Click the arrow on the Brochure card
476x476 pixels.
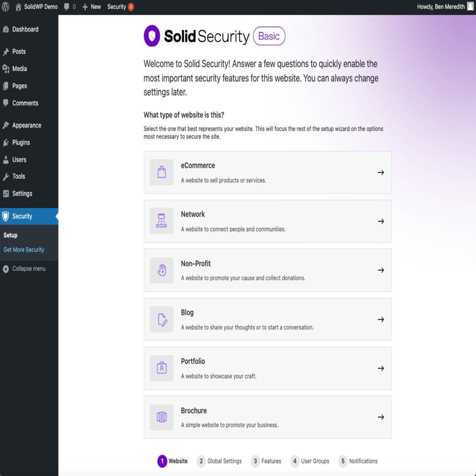pos(381,417)
